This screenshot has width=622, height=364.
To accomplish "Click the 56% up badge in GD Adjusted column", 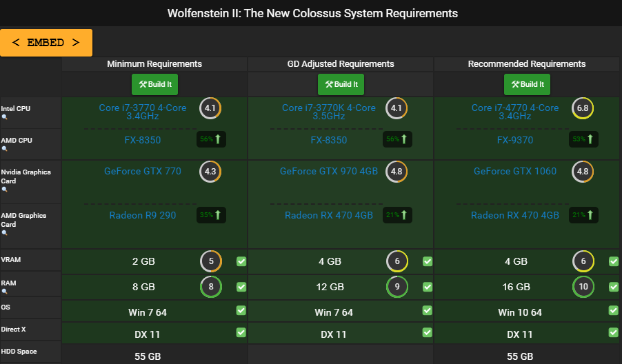I will [x=397, y=139].
